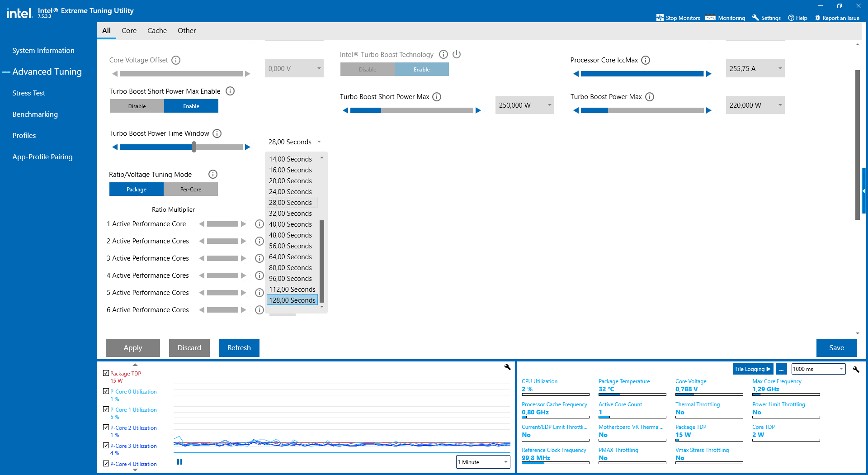Open info for Turbo Boost Power Time Window
The width and height of the screenshot is (868, 475).
tap(217, 133)
